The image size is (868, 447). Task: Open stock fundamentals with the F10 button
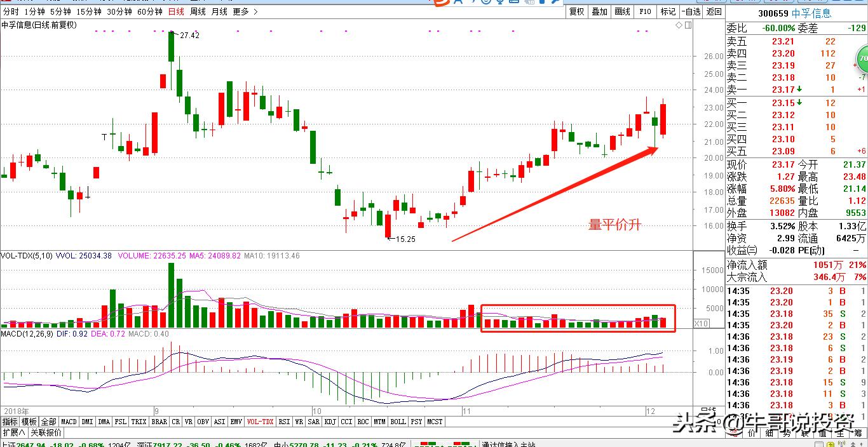click(x=644, y=11)
